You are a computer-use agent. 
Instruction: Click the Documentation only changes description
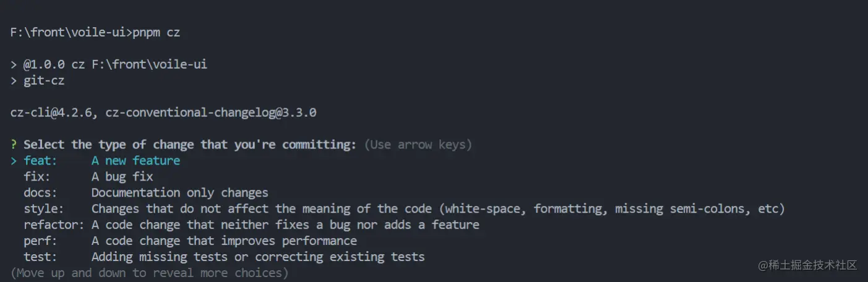click(179, 193)
